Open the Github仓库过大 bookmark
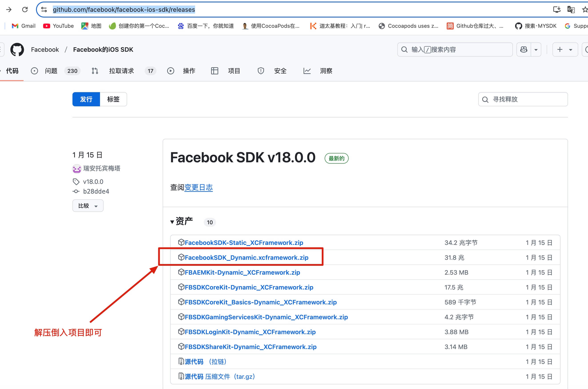Image resolution: width=588 pixels, height=389 pixels. tap(475, 26)
